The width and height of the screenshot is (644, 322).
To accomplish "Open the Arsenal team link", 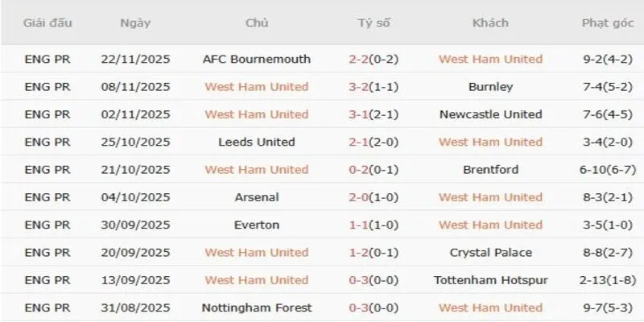I will click(x=257, y=197).
